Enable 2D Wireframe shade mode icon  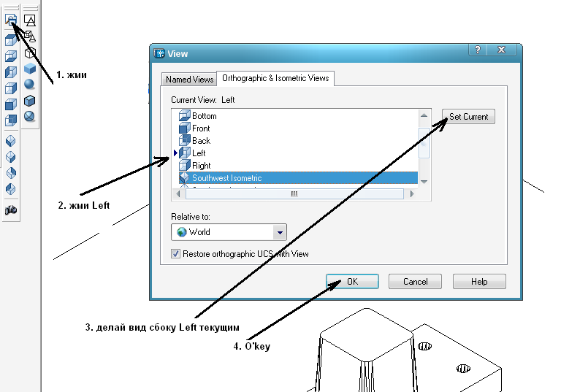tap(30, 20)
